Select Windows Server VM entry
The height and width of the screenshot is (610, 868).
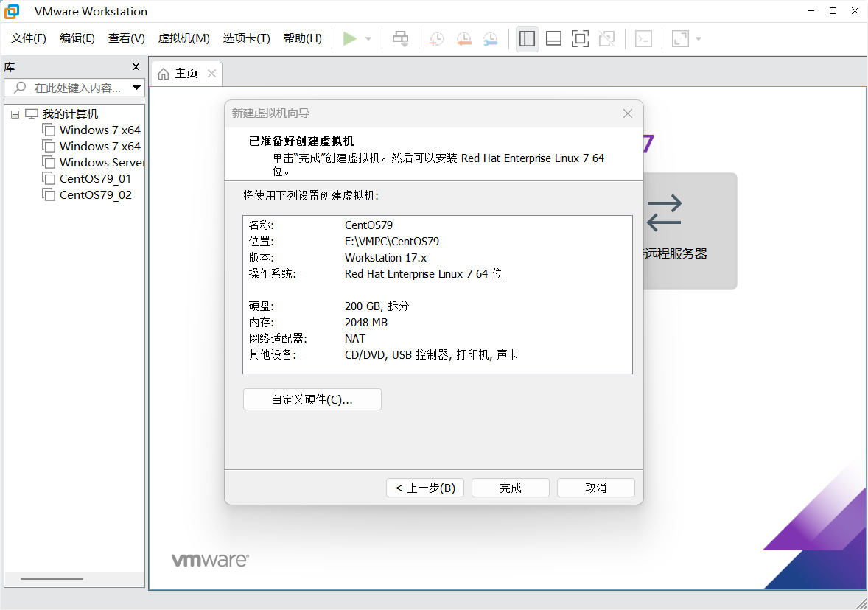(x=101, y=162)
